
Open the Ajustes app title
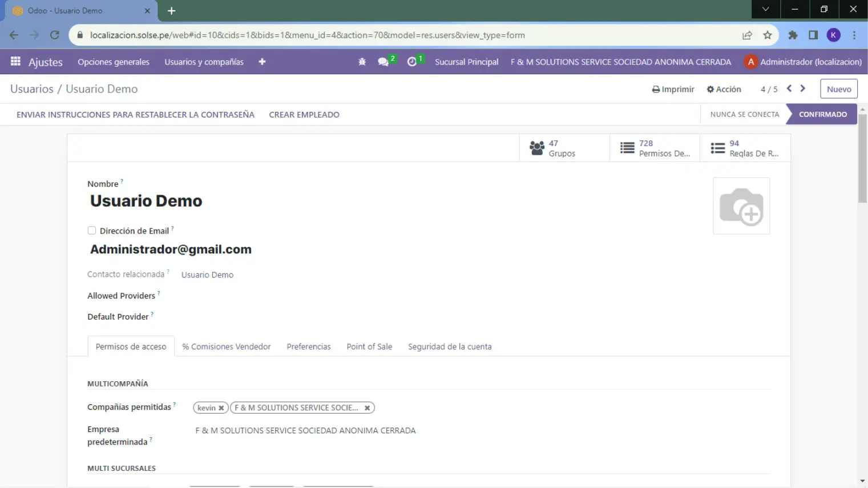click(46, 62)
